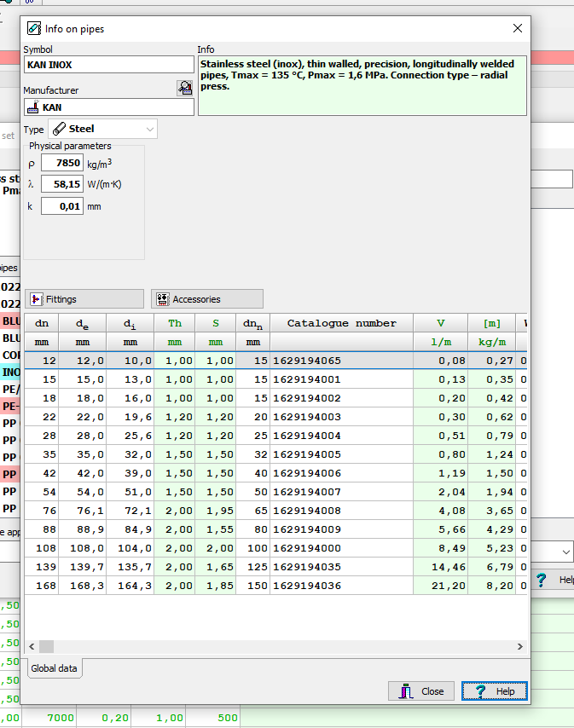Click the mass cell 1,24
Image resolution: width=574 pixels, height=728 pixels.
492,454
